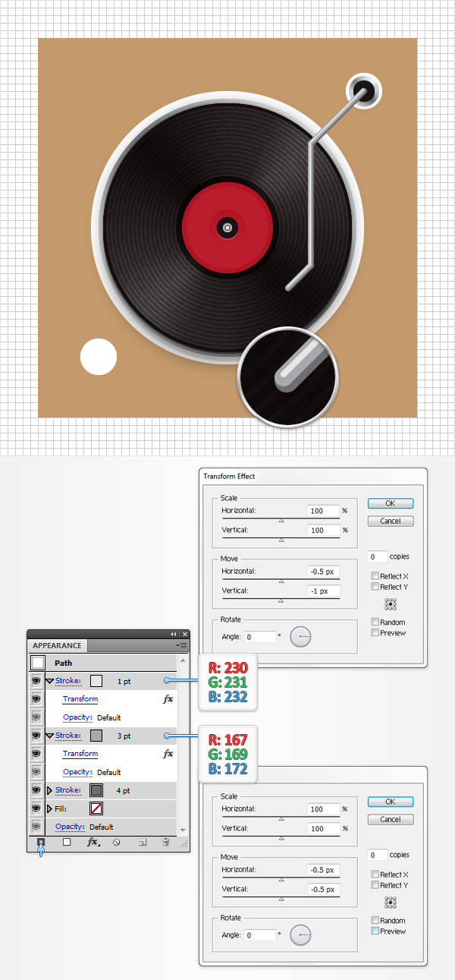
Task: Enable Random checkbox in lower Transform Effect dialog
Action: tap(375, 920)
